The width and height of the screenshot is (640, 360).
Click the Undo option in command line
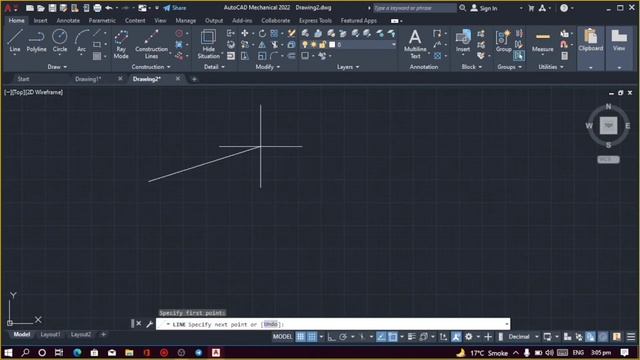[x=270, y=324]
